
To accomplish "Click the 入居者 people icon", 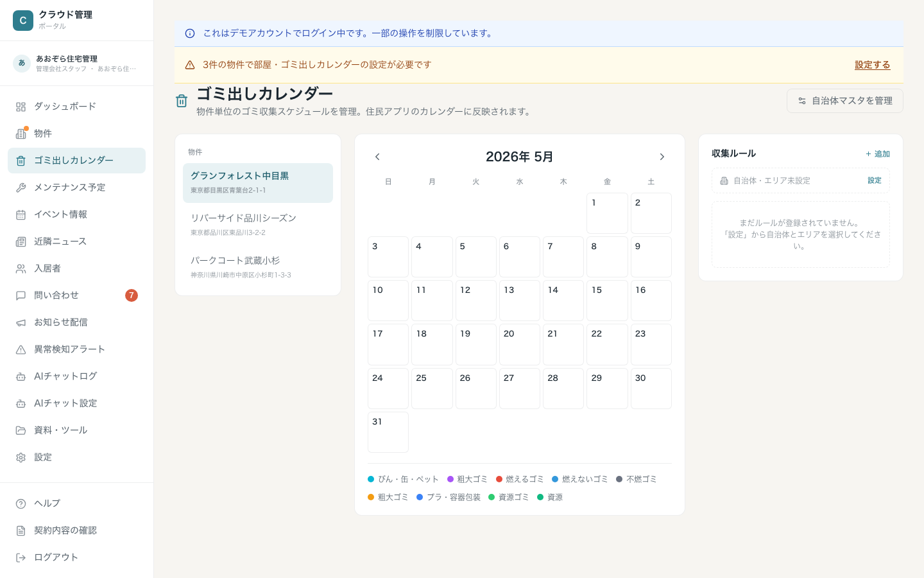I will (x=21, y=268).
